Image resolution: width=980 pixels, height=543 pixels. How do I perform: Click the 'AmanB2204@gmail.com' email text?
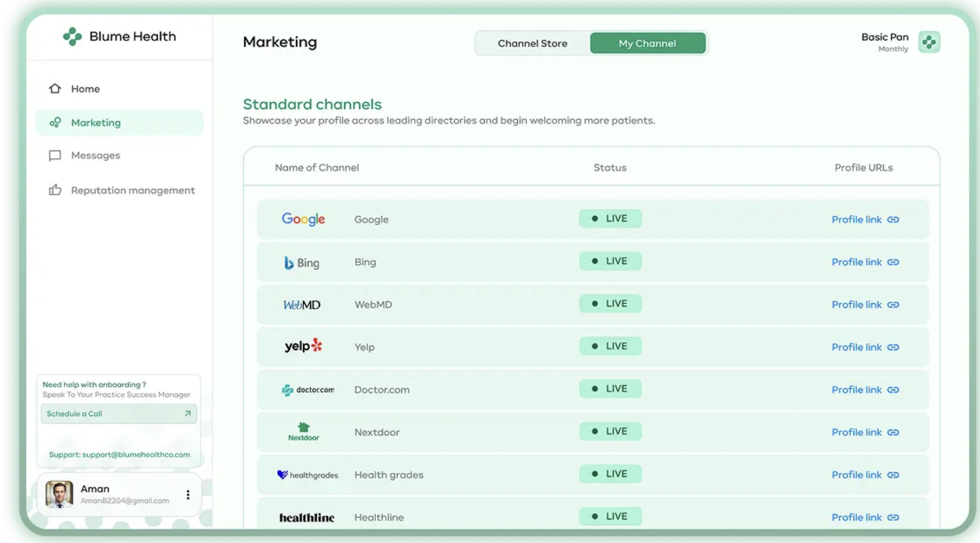click(x=125, y=501)
